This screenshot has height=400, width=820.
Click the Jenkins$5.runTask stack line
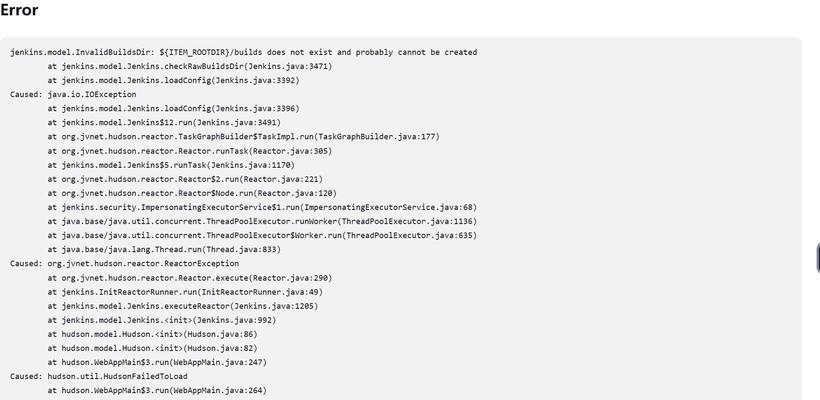point(171,165)
